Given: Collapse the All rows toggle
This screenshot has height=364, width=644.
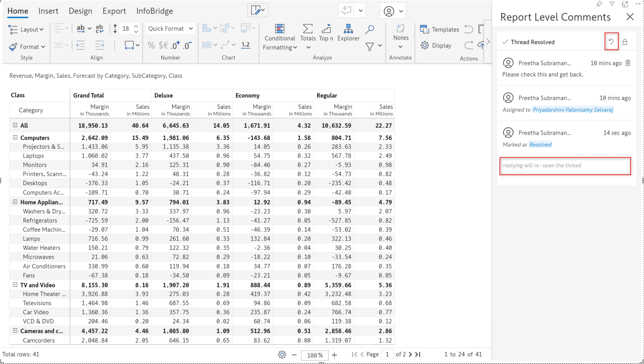Looking at the screenshot, I should 15,125.
